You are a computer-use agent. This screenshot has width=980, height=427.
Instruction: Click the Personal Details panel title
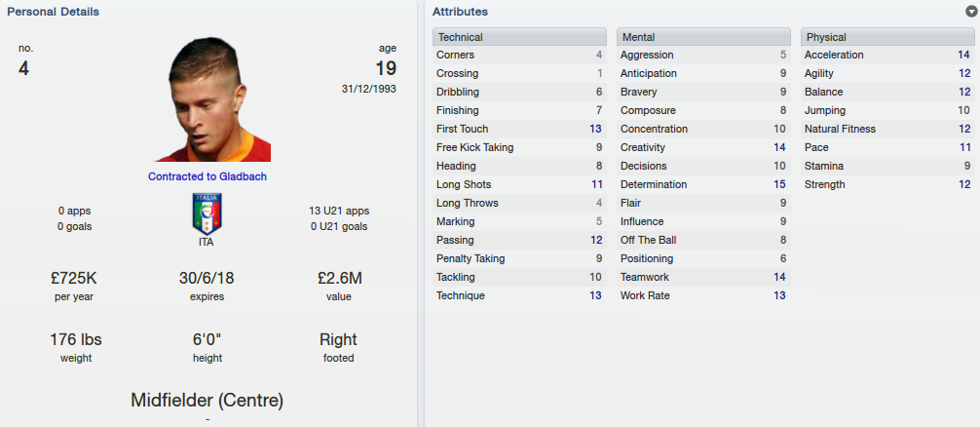point(54,12)
